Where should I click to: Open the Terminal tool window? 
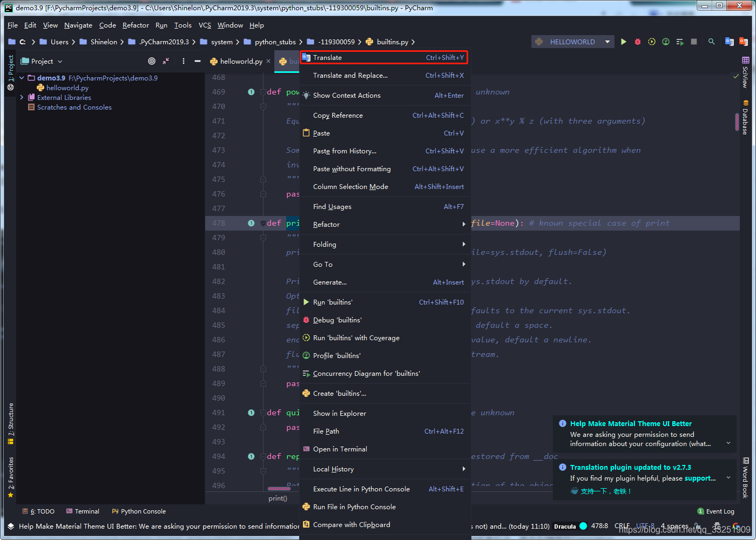83,511
